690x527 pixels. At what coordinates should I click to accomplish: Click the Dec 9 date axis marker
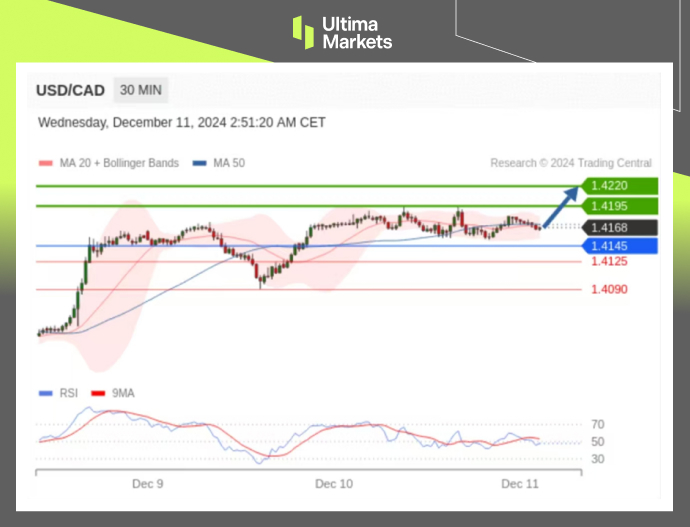(x=147, y=484)
